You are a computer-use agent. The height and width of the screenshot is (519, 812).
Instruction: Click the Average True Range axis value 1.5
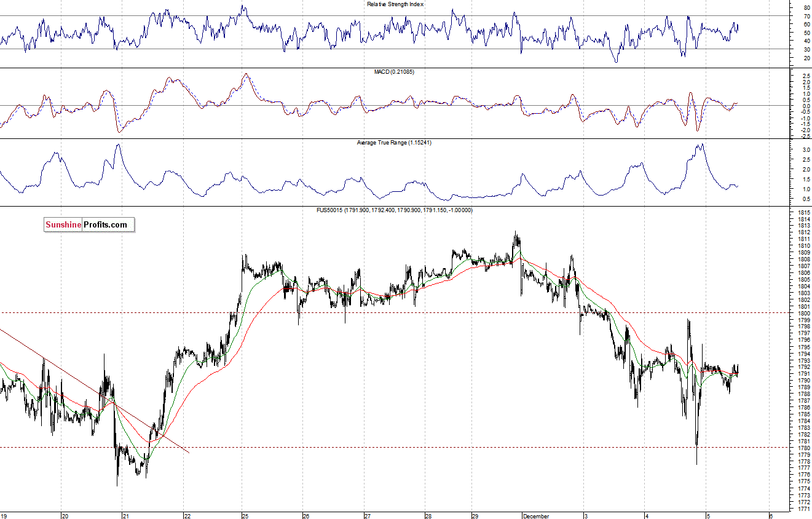(x=806, y=179)
